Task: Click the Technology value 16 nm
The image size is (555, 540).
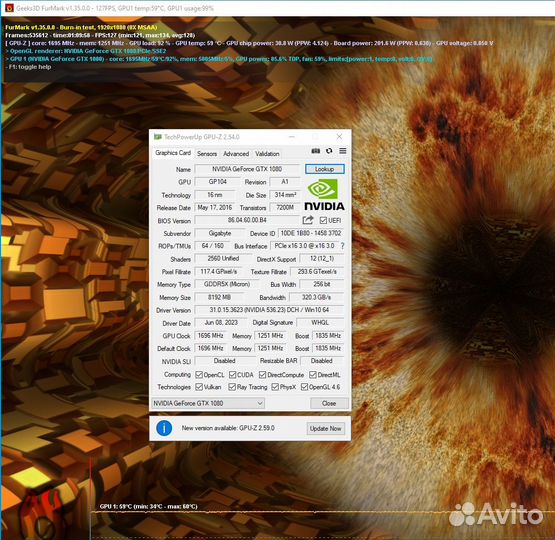Action: (215, 195)
